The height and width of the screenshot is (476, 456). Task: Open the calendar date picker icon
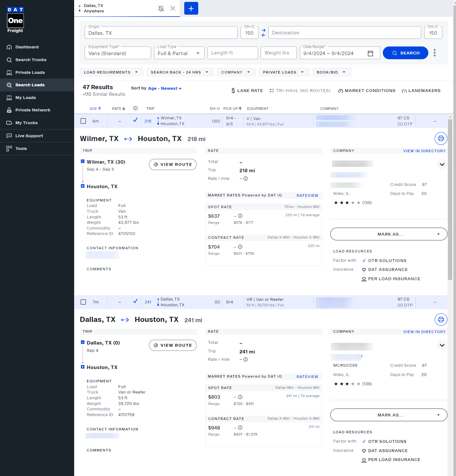[370, 53]
